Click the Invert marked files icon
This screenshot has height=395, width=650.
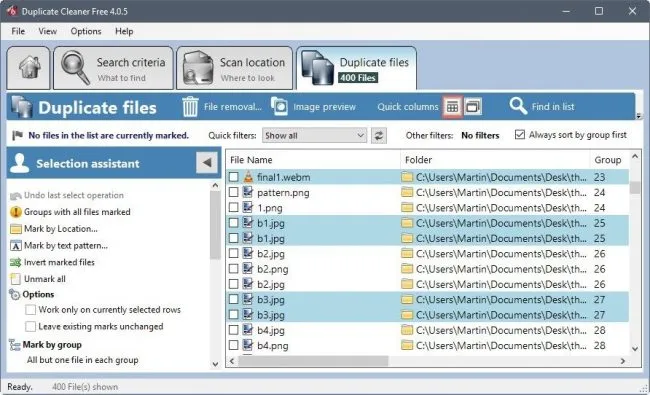16,262
